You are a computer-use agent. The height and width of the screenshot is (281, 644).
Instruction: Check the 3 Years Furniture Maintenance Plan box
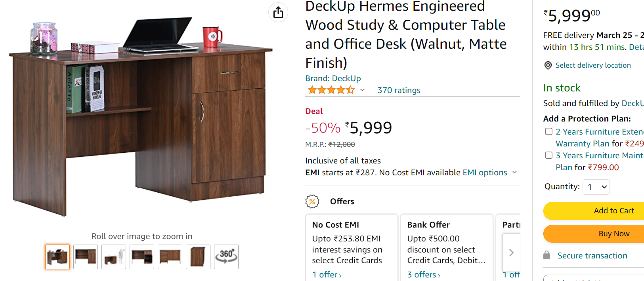pyautogui.click(x=549, y=155)
